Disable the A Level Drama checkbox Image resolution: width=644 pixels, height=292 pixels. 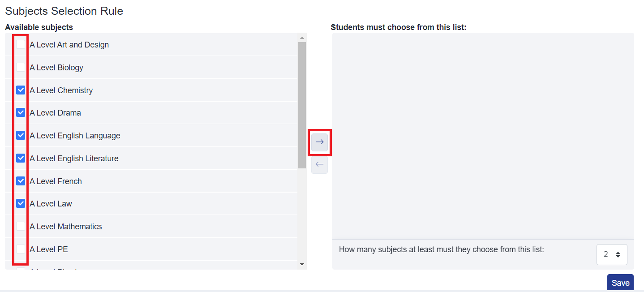pyautogui.click(x=20, y=112)
